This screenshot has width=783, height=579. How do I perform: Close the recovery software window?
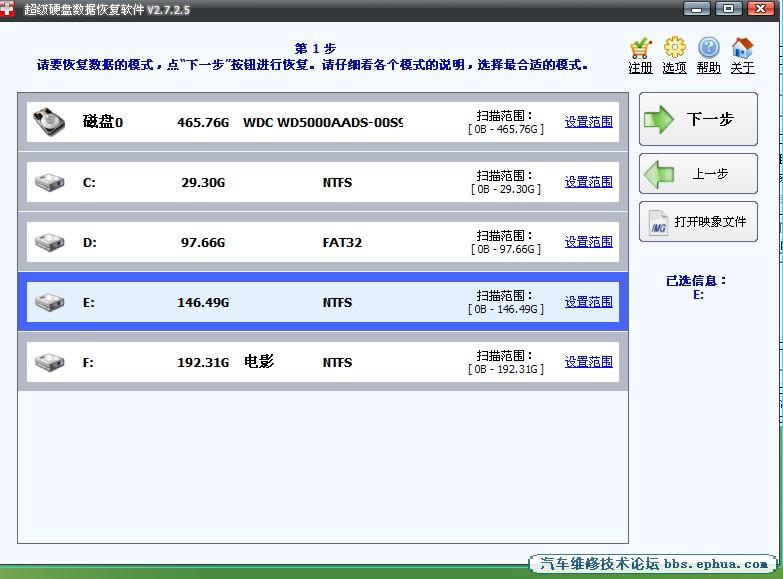[761, 8]
